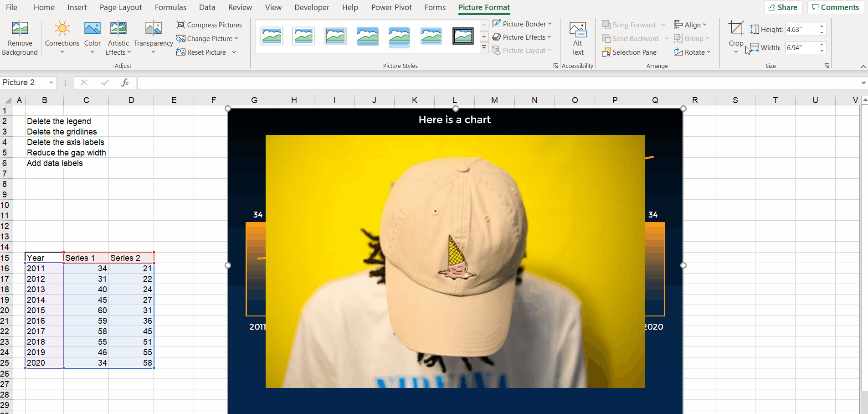
Task: Open the Comments panel
Action: click(x=835, y=7)
